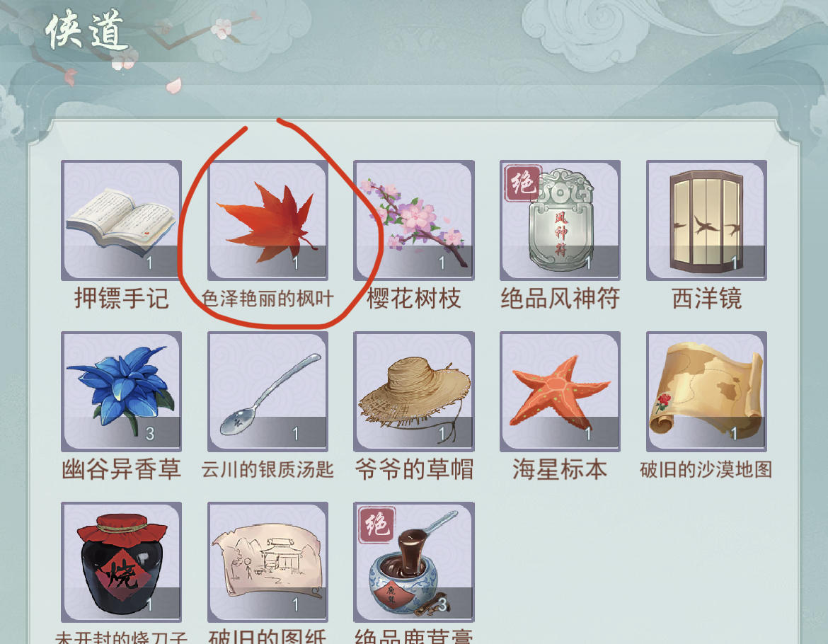Viewport: 828px width, 644px height.
Task: Choose the orange 海星标本 starfish
Action: point(560,391)
